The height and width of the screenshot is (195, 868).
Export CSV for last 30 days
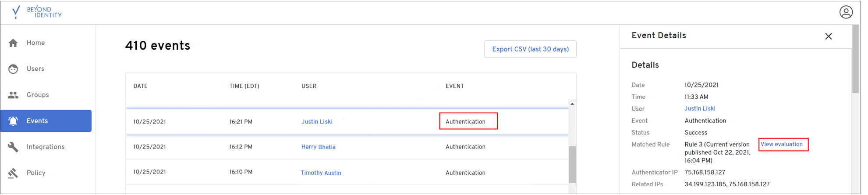530,49
